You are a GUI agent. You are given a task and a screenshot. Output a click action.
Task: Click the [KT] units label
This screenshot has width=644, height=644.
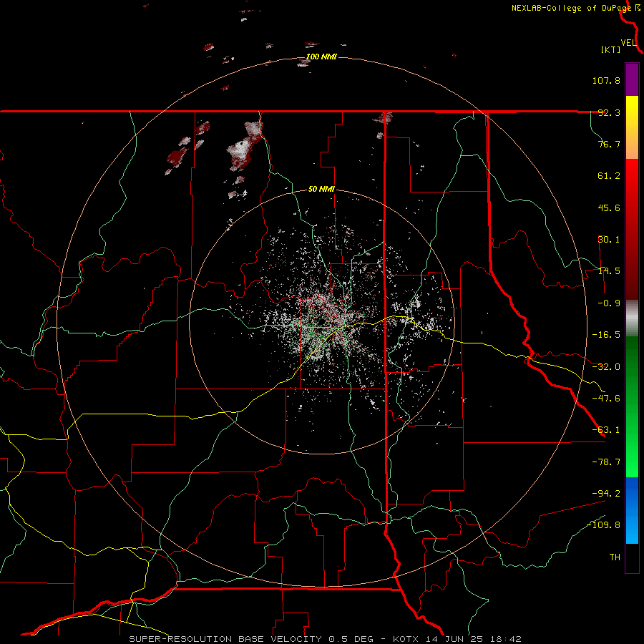coord(611,49)
